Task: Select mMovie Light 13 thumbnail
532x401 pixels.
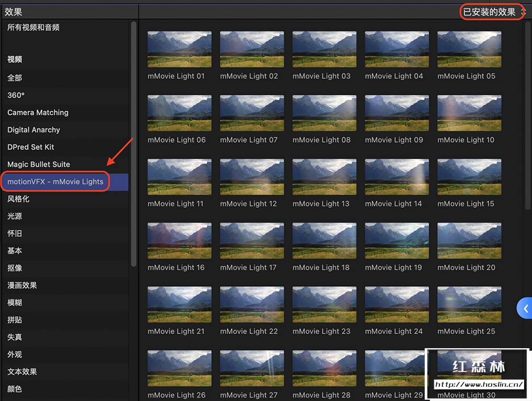Action: (324, 177)
